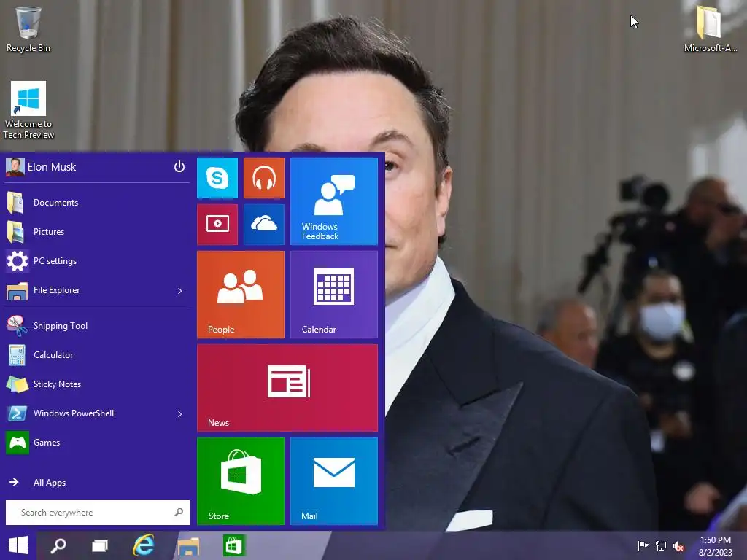The image size is (747, 560).
Task: Select the Microsoft-A... desktop folder
Action: 711,28
